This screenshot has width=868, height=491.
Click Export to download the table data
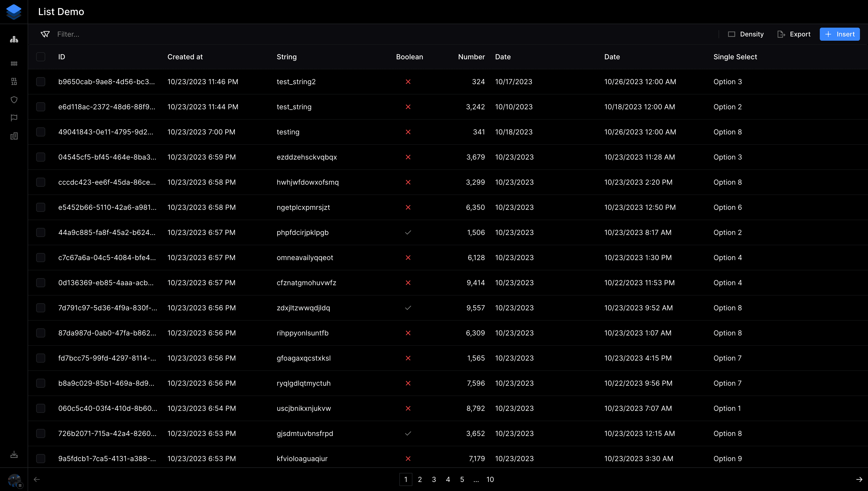coord(794,34)
